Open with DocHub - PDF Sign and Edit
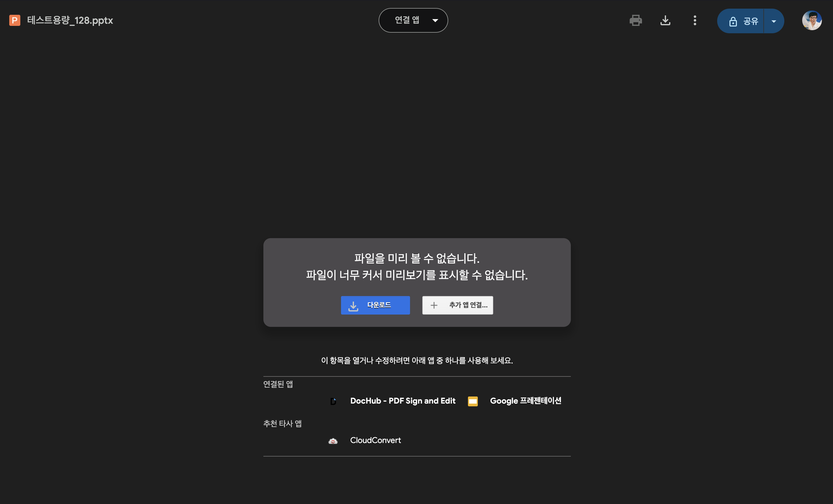The image size is (833, 504). click(x=402, y=401)
